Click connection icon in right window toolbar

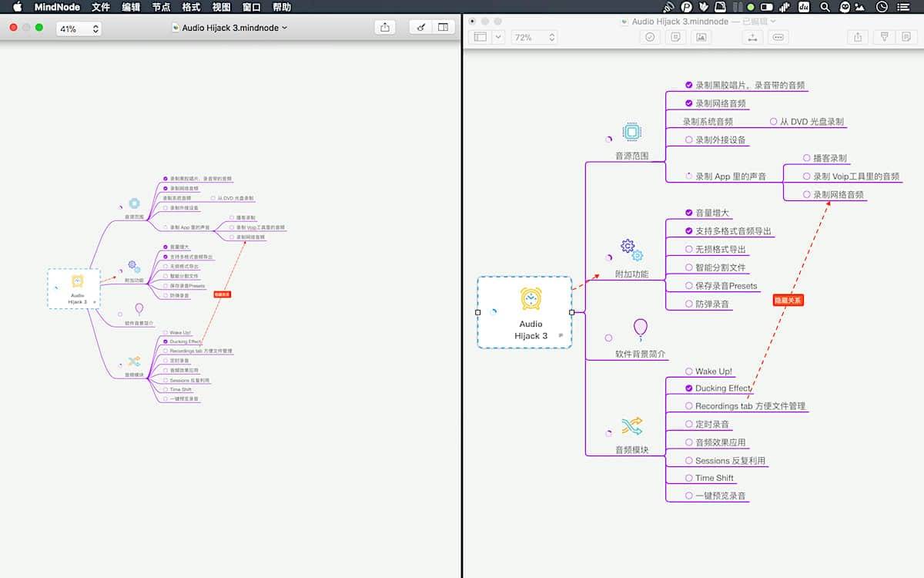pos(752,37)
